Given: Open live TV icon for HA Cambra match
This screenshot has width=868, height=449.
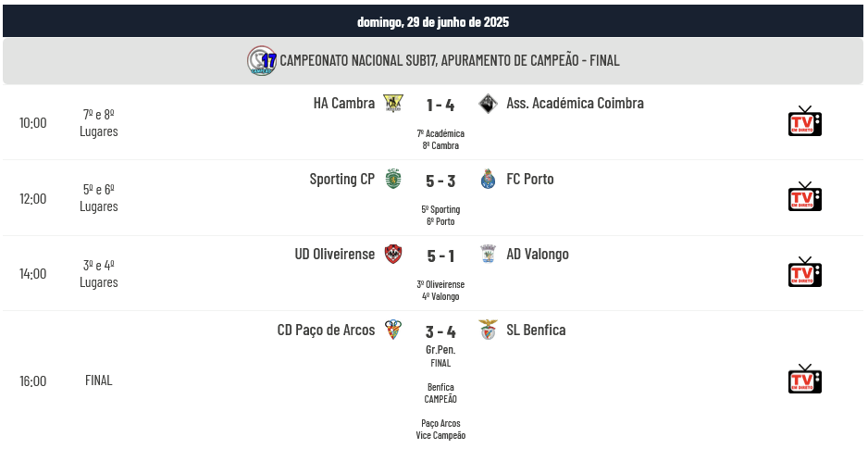Looking at the screenshot, I should pyautogui.click(x=804, y=120).
